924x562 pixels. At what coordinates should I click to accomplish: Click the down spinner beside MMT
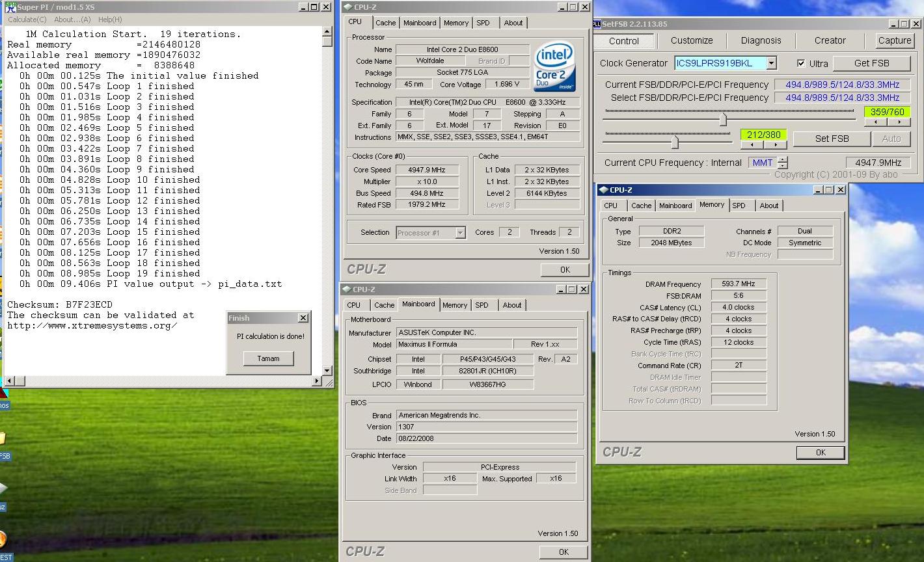point(782,166)
